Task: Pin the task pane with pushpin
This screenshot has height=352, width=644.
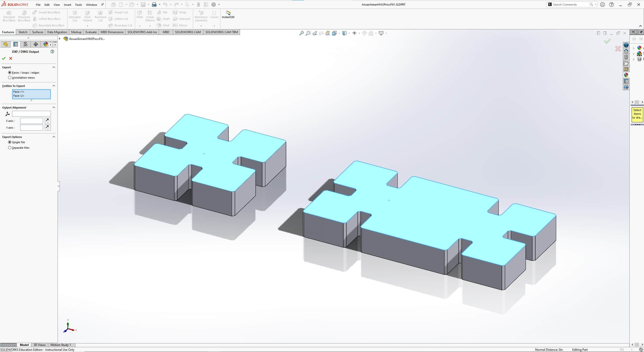Action: tap(641, 32)
